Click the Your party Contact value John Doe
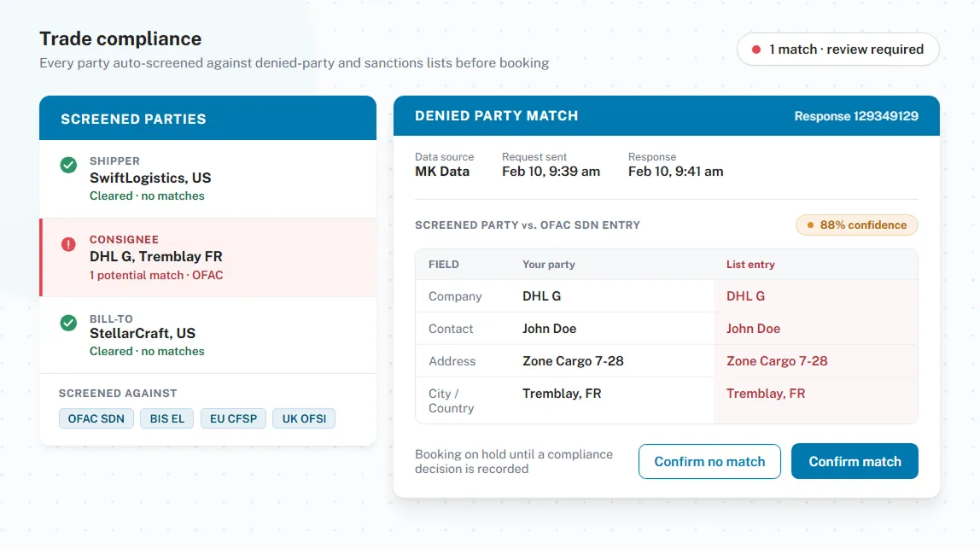Viewport: 980px width, 549px height. [550, 329]
